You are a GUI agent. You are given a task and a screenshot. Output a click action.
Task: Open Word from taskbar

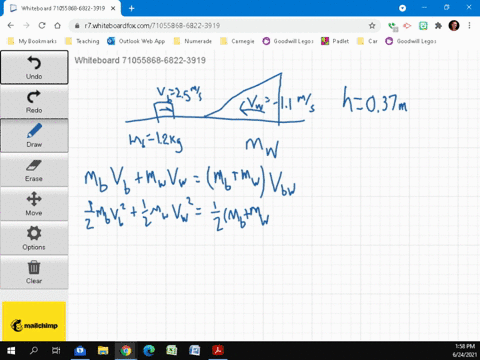pyautogui.click(x=195, y=351)
